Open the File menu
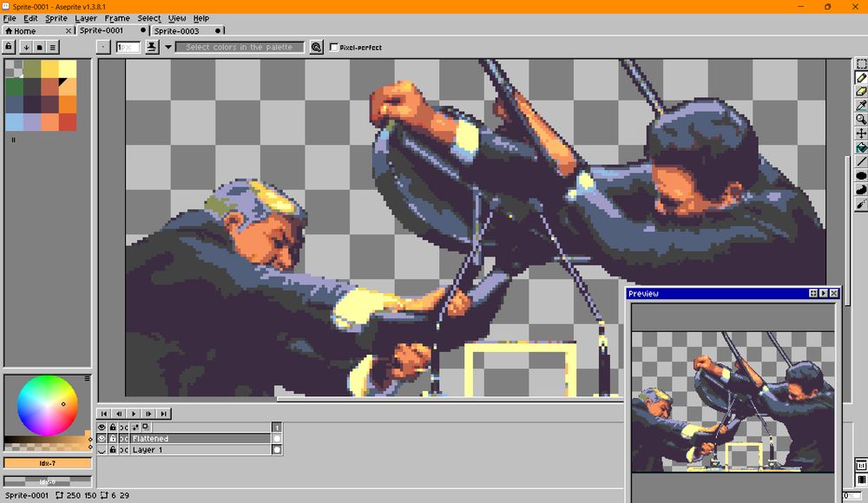The height and width of the screenshot is (503, 868). click(10, 18)
